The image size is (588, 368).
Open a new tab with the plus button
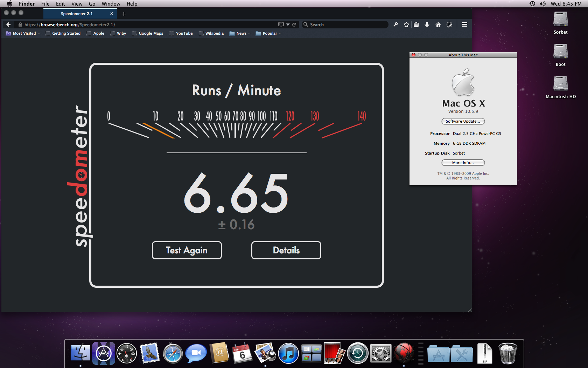124,14
